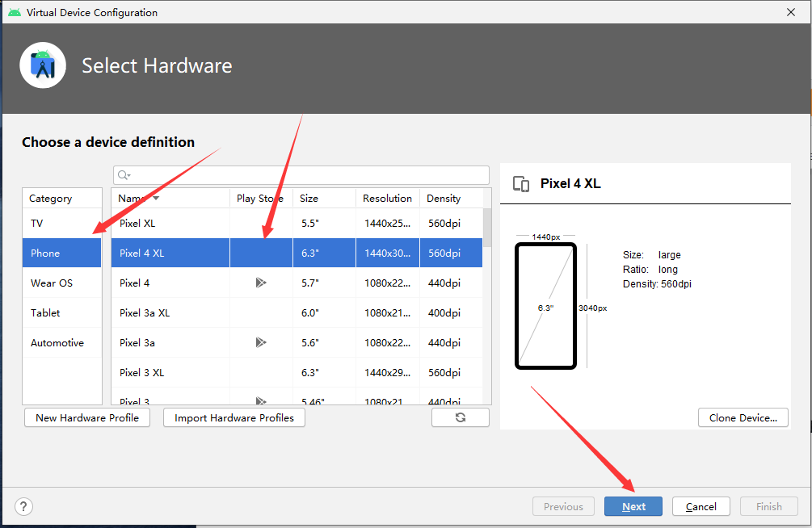The height and width of the screenshot is (528, 812).
Task: Select the Pixel 3 XL device name
Action: click(142, 373)
